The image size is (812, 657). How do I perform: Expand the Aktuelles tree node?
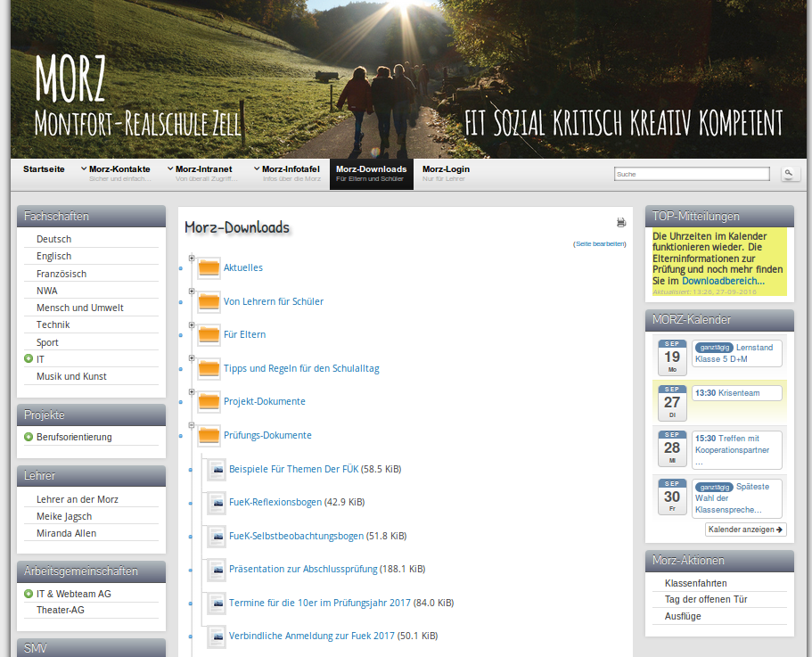coord(192,258)
